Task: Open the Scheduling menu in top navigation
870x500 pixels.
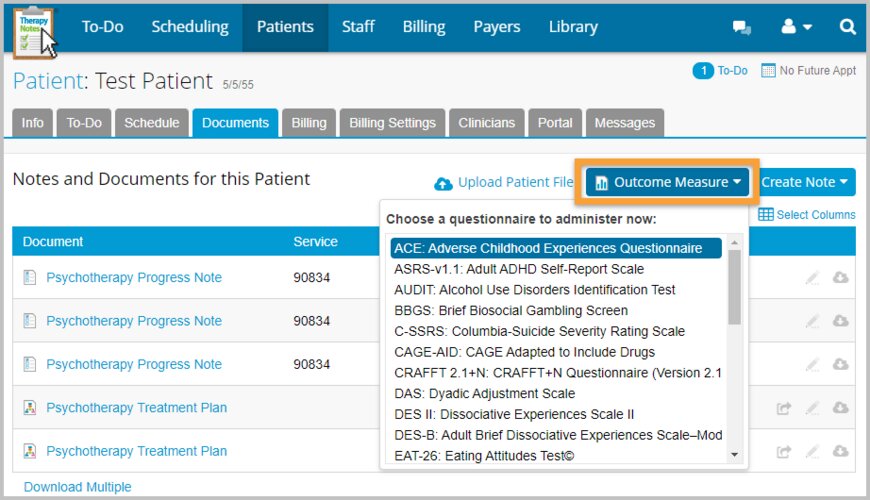Action: tap(190, 27)
